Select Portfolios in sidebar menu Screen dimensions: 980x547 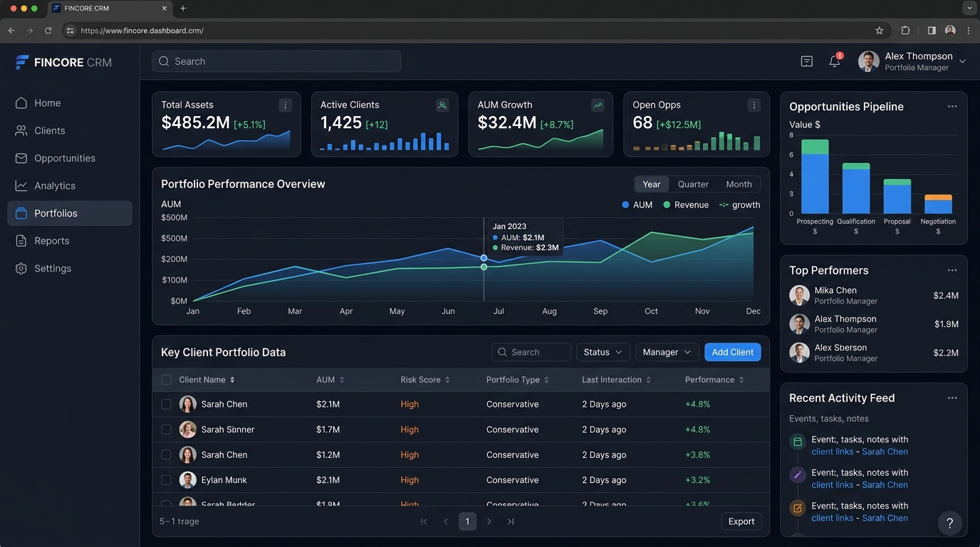point(70,213)
